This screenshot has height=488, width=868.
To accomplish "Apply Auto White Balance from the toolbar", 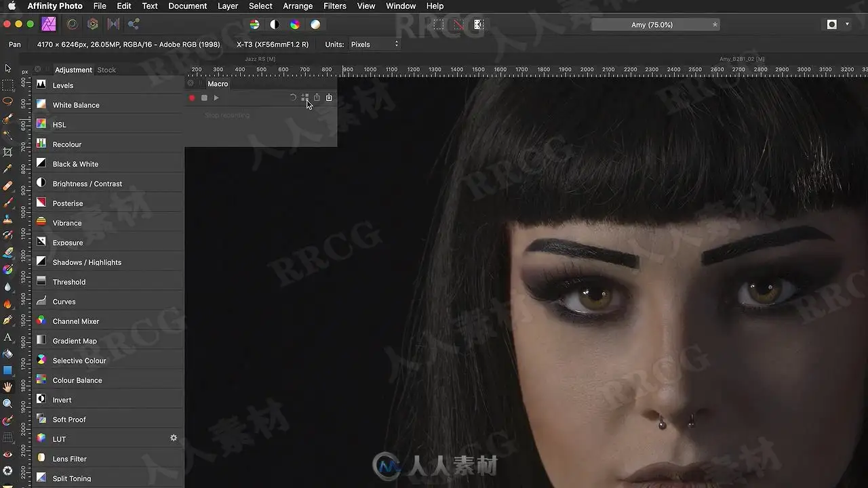I will (315, 24).
